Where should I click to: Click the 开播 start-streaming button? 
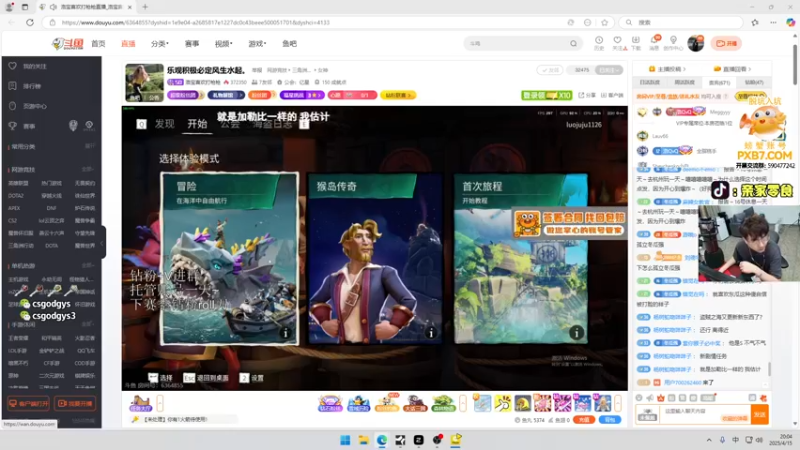[726, 43]
